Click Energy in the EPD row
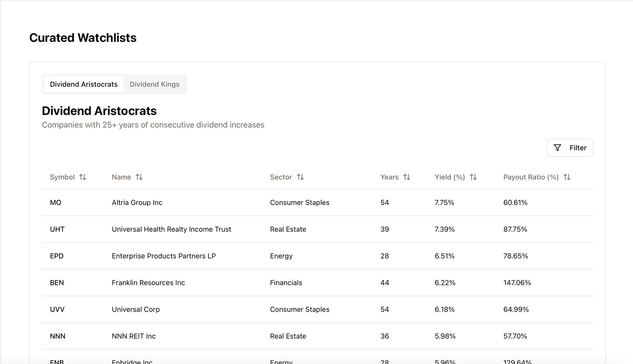 click(x=281, y=256)
